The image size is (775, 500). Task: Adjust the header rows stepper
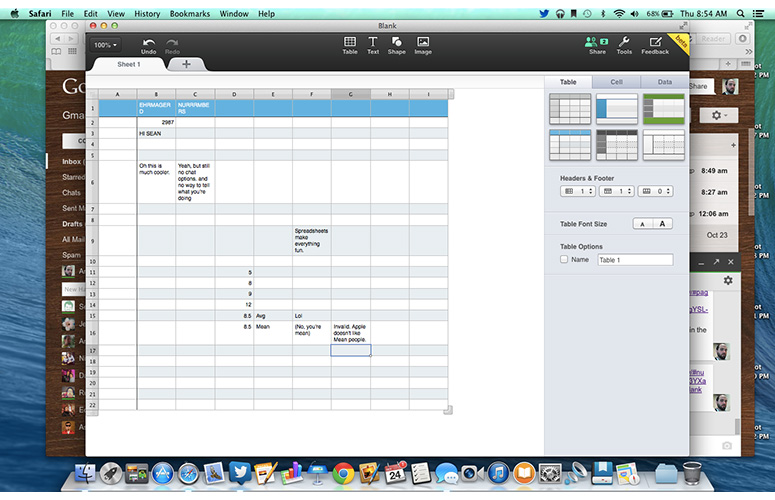coord(577,191)
